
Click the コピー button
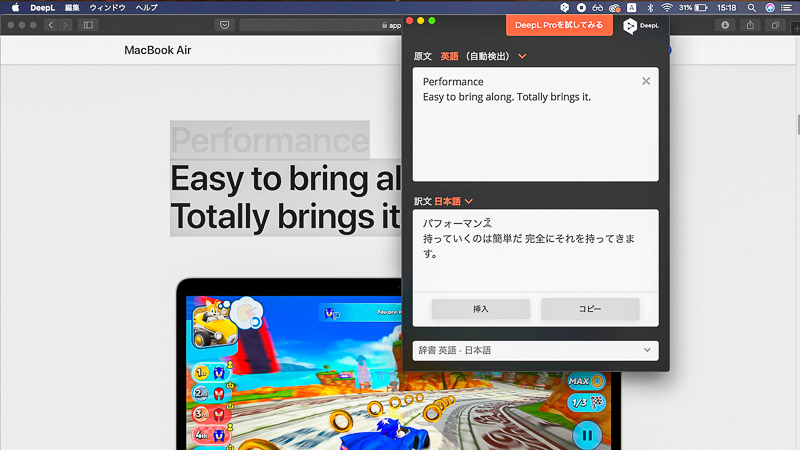pos(590,309)
